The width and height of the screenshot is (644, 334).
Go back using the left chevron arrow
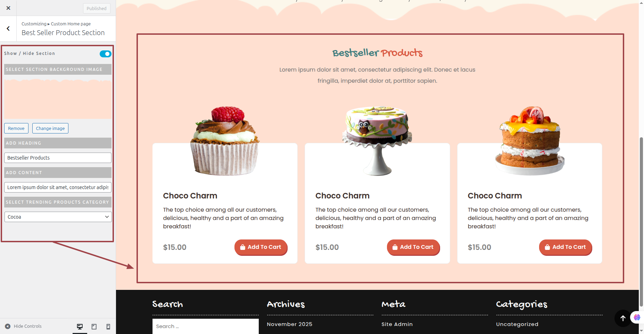tap(8, 29)
